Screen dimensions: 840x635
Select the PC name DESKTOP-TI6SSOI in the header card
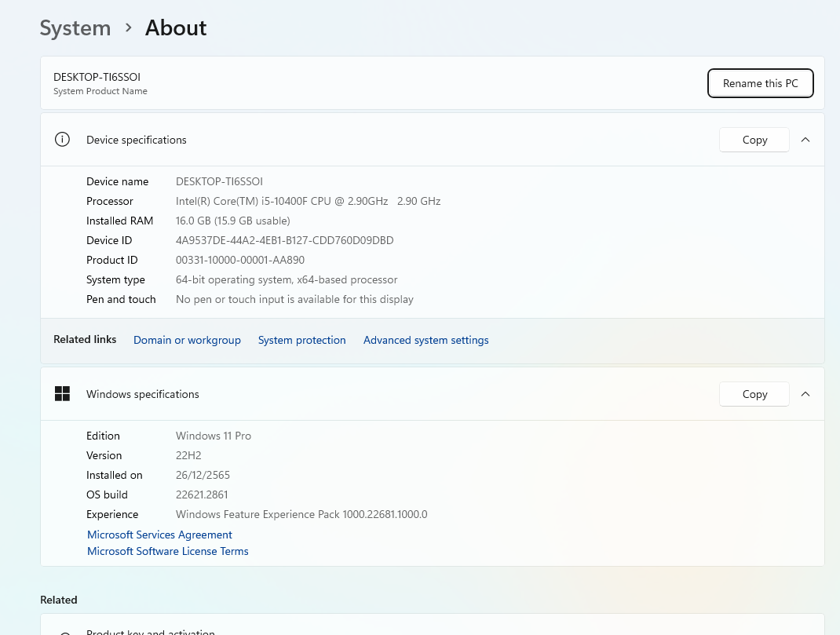97,77
